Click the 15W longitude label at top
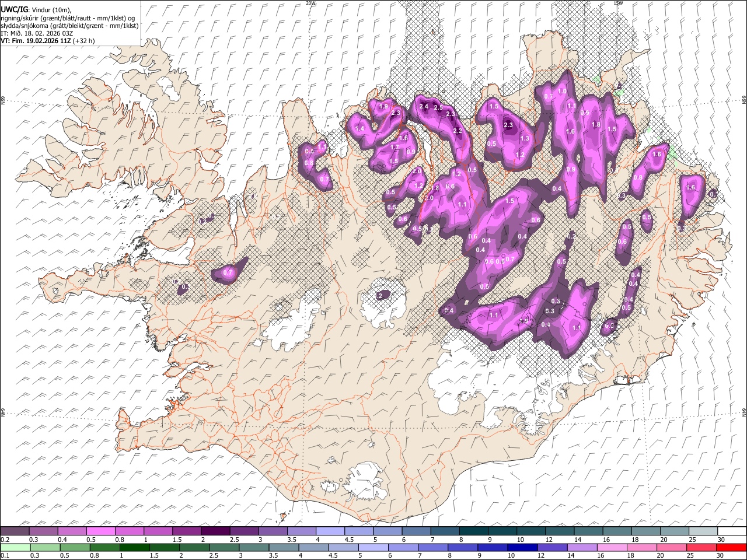747x560 pixels. (x=618, y=3)
